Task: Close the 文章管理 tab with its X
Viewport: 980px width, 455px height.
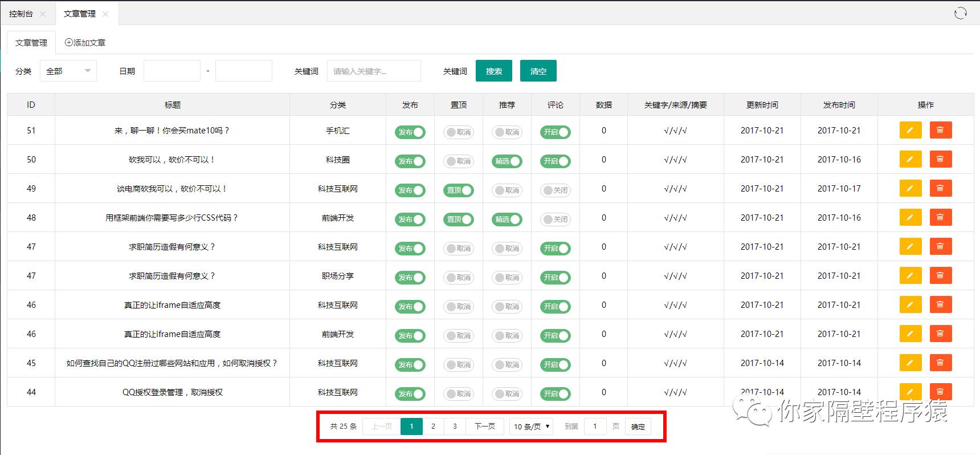Action: tap(105, 14)
